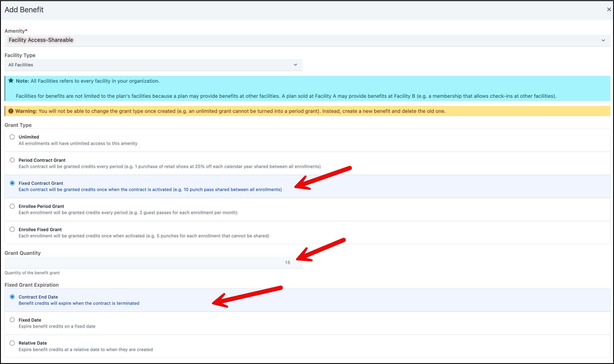This screenshot has width=614, height=364.
Task: Click the star icon in the Note banner
Action: (x=11, y=81)
